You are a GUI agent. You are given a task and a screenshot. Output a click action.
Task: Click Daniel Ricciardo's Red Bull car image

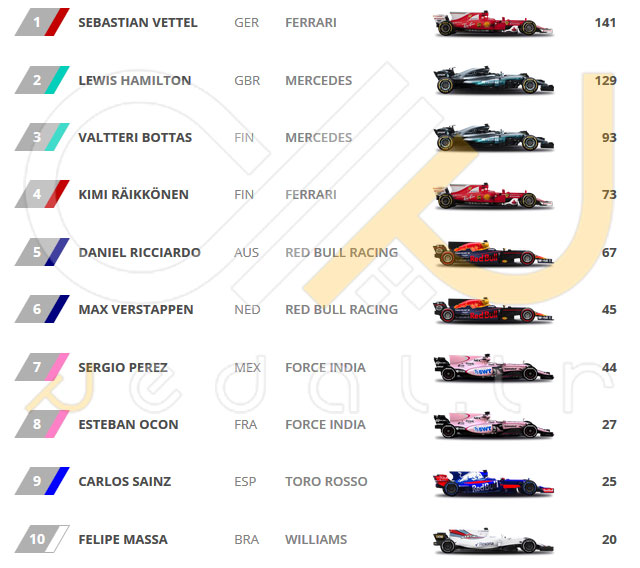point(493,253)
